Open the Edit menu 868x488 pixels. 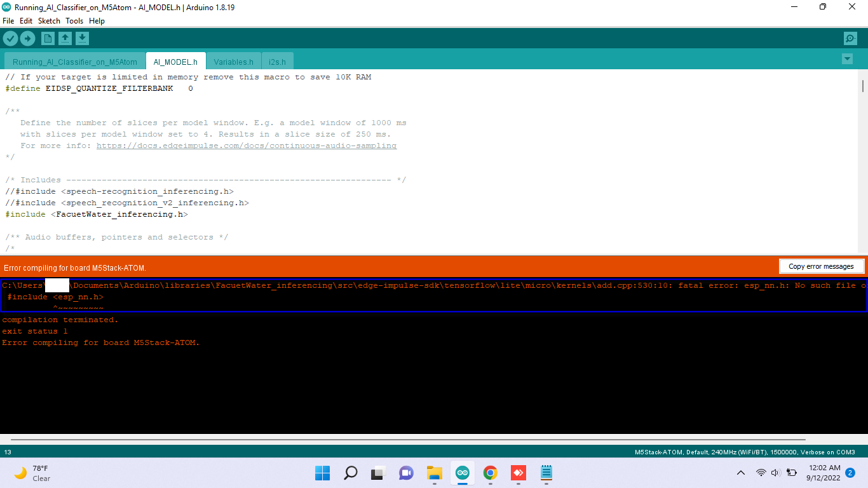[26, 21]
